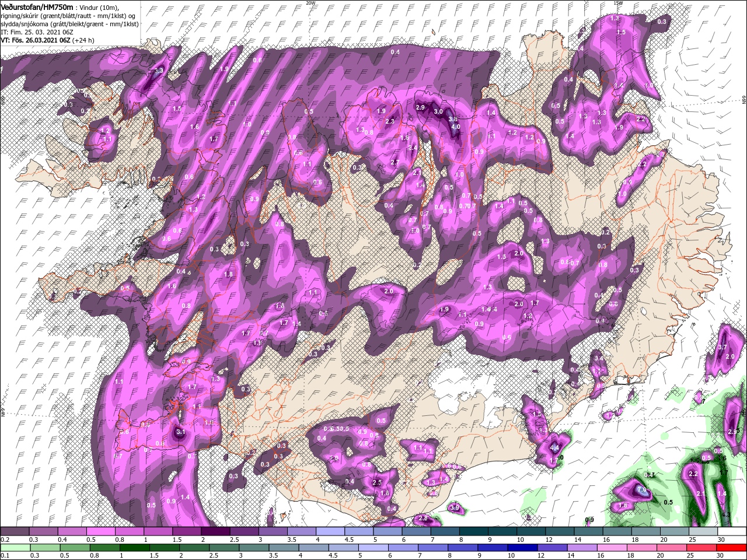Viewport: 747px width, 560px height.
Task: Click the darkest purple 2 swatch, upper scale
Action: (215, 531)
